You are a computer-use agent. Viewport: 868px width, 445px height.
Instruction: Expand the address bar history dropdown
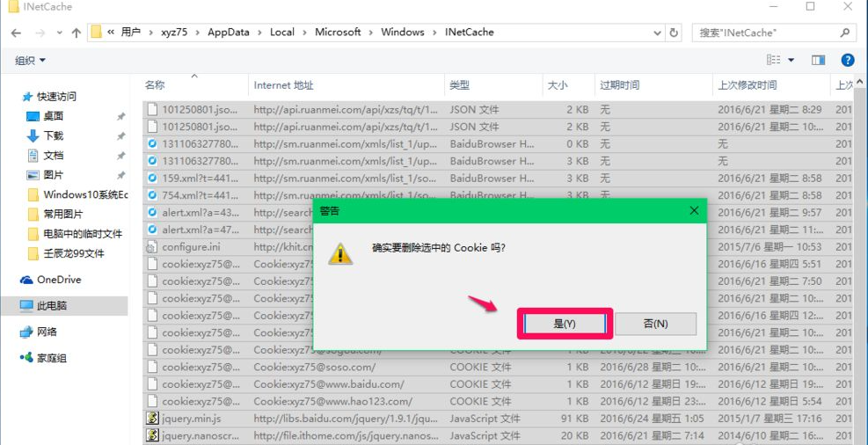(658, 33)
